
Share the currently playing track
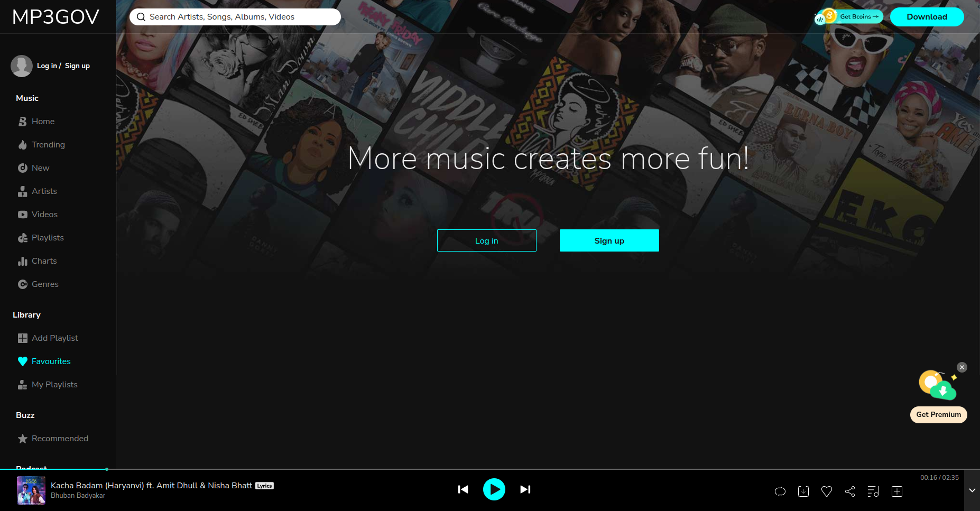[x=850, y=491]
